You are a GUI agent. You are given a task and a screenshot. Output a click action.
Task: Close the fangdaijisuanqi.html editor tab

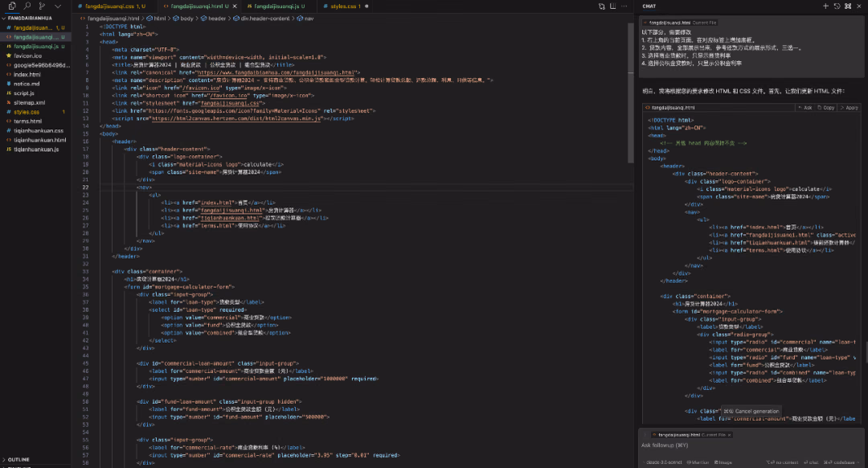(235, 6)
